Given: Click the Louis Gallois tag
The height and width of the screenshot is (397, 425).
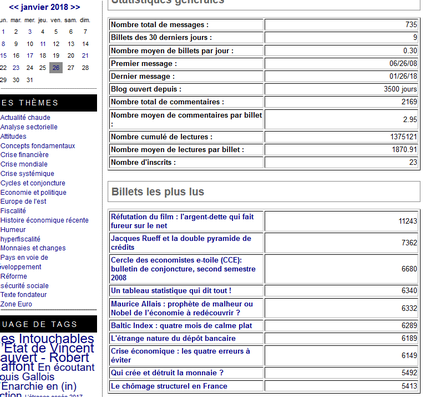Looking at the screenshot, I should pyautogui.click(x=27, y=377).
